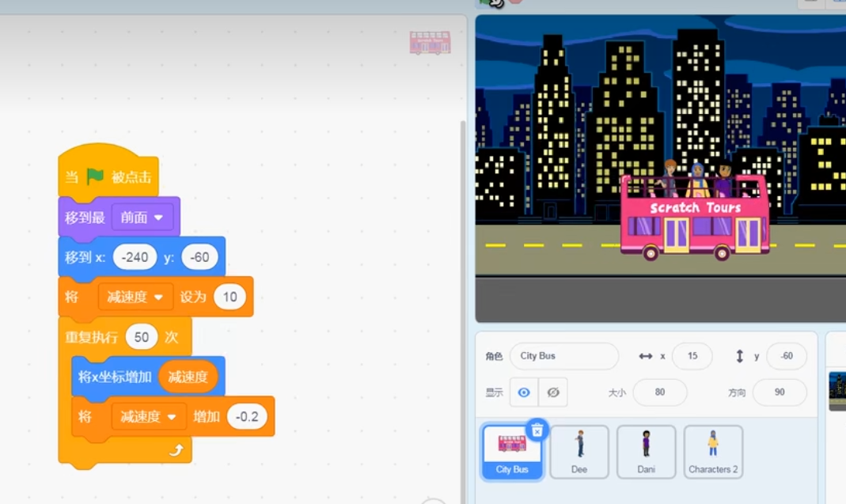Select the Dani sprite thumbnail
This screenshot has height=504, width=846.
pos(647,453)
